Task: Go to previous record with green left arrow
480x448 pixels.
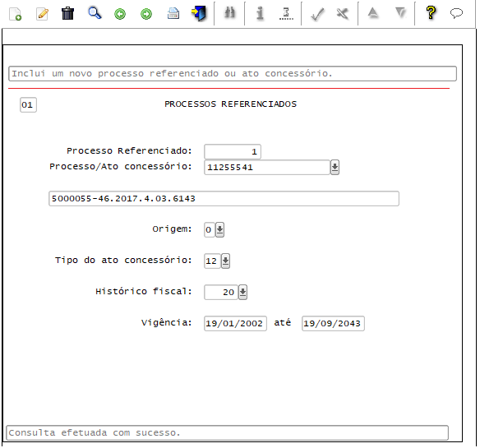Action: click(120, 14)
